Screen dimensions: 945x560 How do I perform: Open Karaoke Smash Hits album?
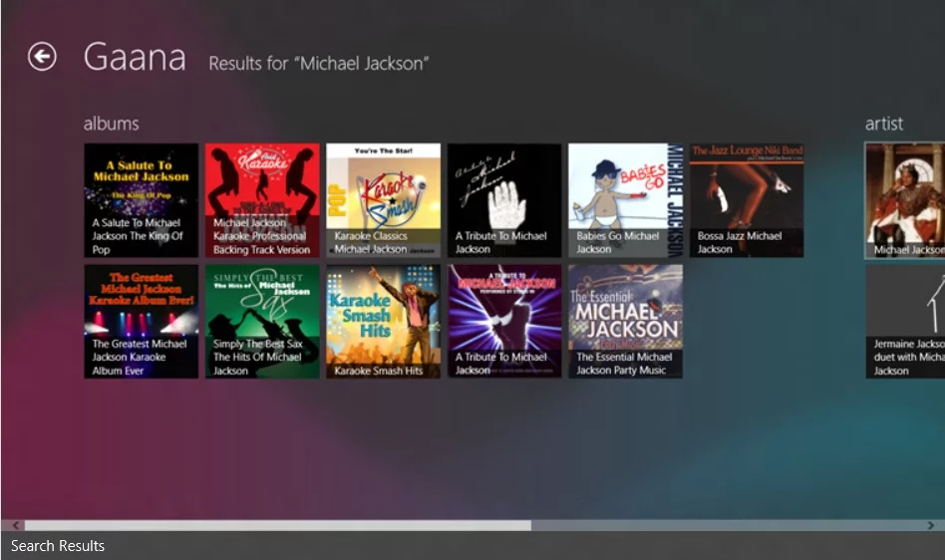tap(384, 322)
